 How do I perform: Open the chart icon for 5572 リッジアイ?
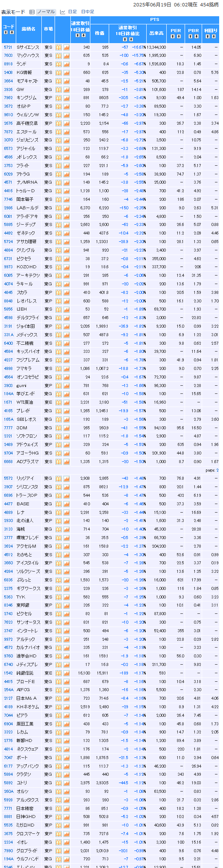coord(67,478)
